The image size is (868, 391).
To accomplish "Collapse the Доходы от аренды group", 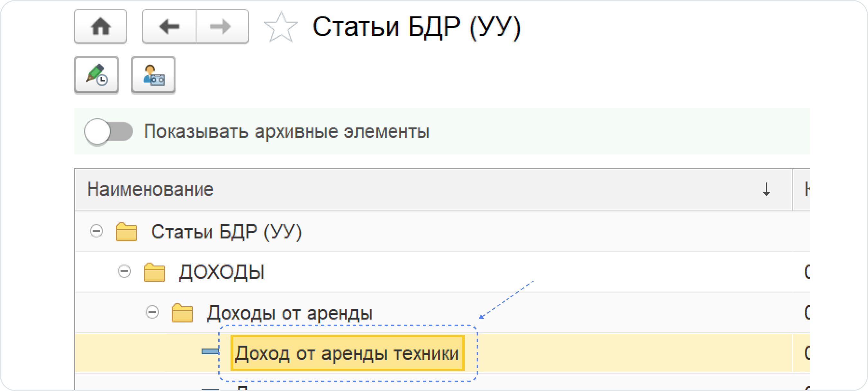I will [x=152, y=312].
